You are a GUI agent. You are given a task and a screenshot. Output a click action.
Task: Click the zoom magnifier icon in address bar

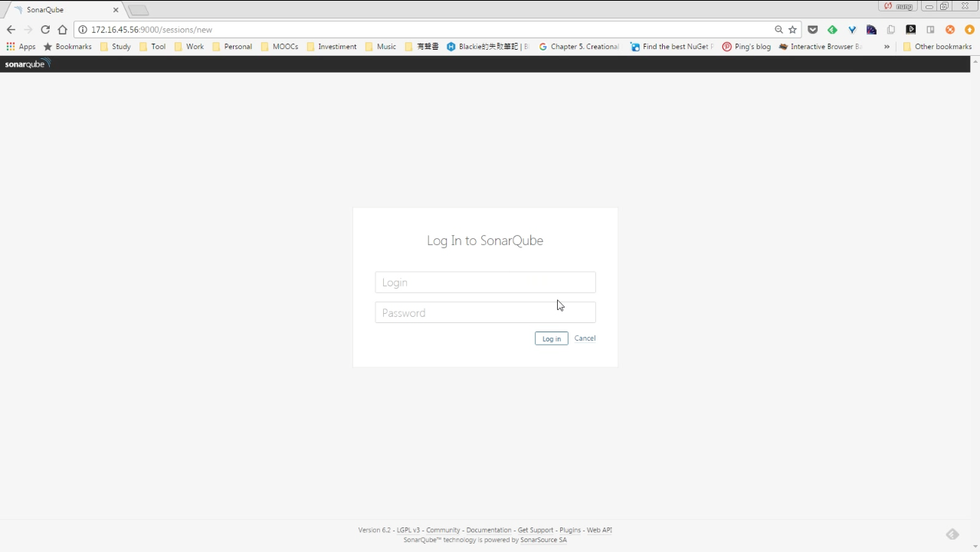778,30
